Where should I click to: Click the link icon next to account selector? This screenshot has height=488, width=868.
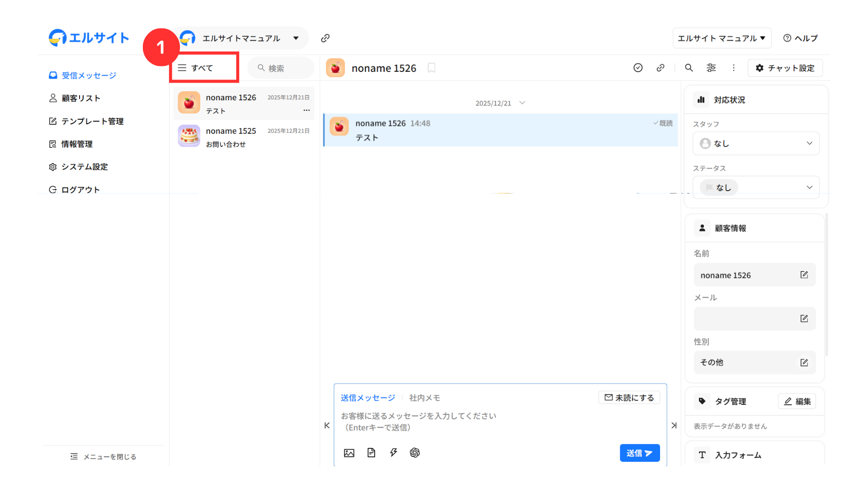[x=325, y=38]
